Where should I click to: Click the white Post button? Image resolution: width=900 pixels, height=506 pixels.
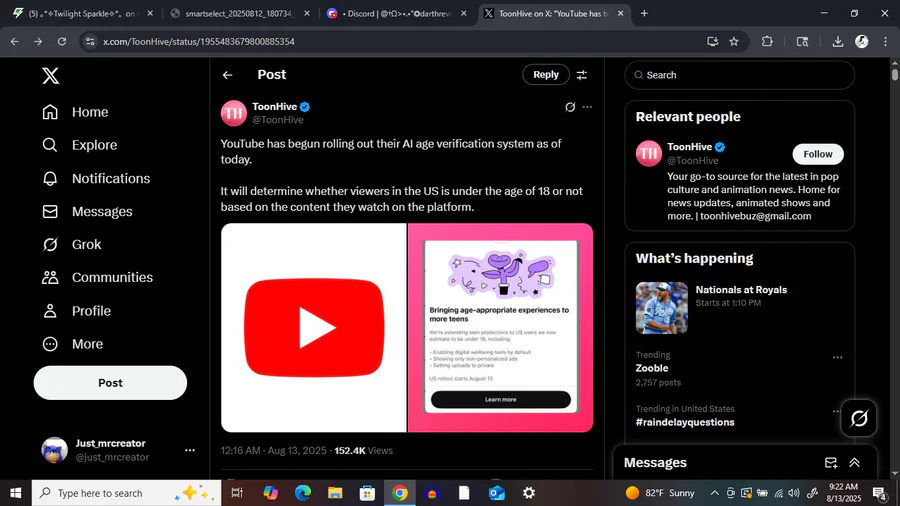click(110, 383)
